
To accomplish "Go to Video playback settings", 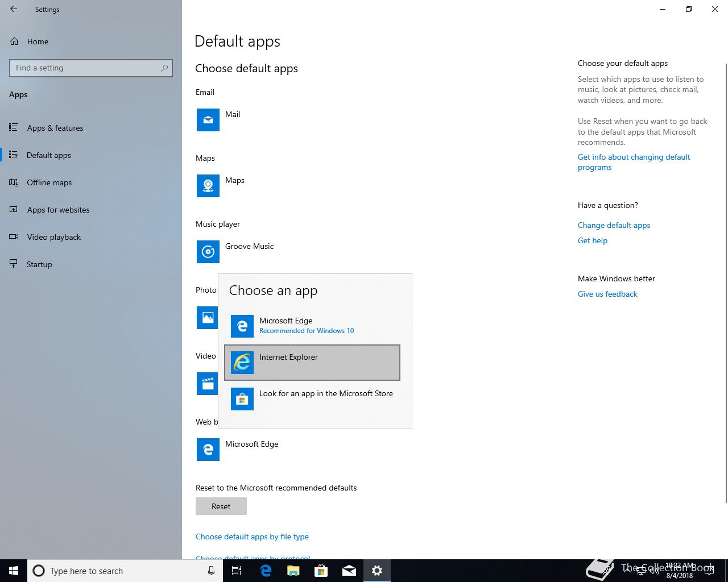I will 91,237.
